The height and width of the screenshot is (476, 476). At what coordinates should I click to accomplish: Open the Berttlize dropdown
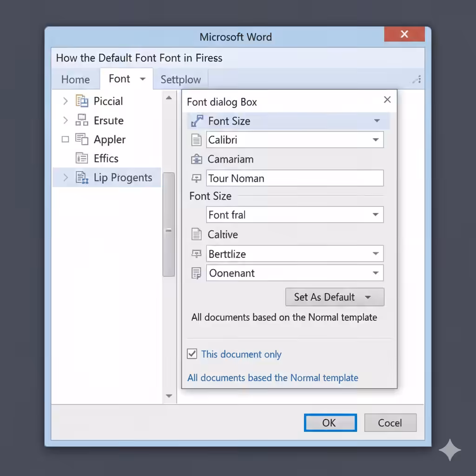click(376, 253)
